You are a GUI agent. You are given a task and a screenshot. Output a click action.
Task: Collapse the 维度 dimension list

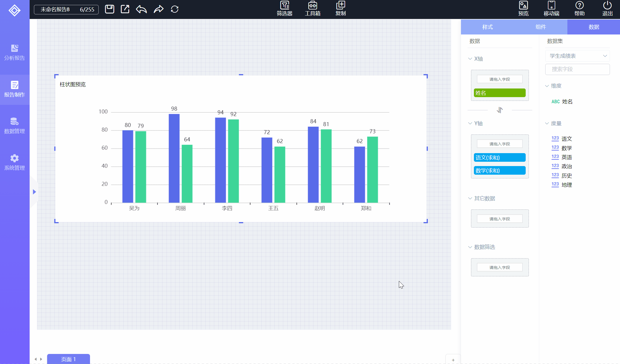point(547,86)
